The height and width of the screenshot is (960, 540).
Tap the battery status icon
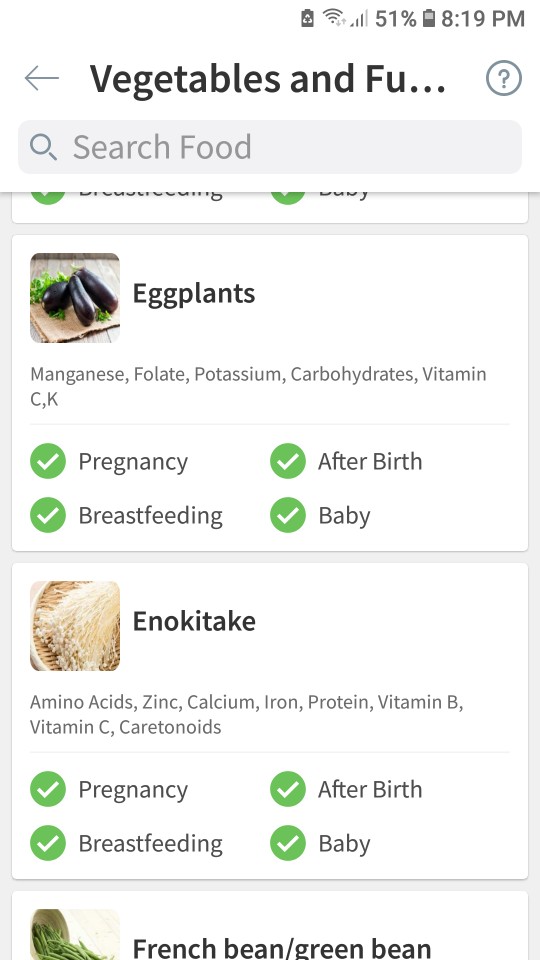[x=429, y=18]
